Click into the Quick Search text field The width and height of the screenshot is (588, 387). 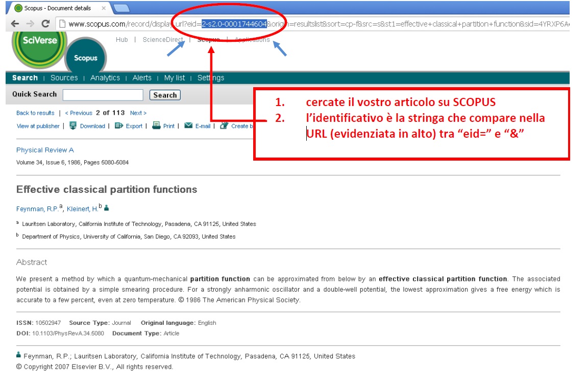coord(103,95)
